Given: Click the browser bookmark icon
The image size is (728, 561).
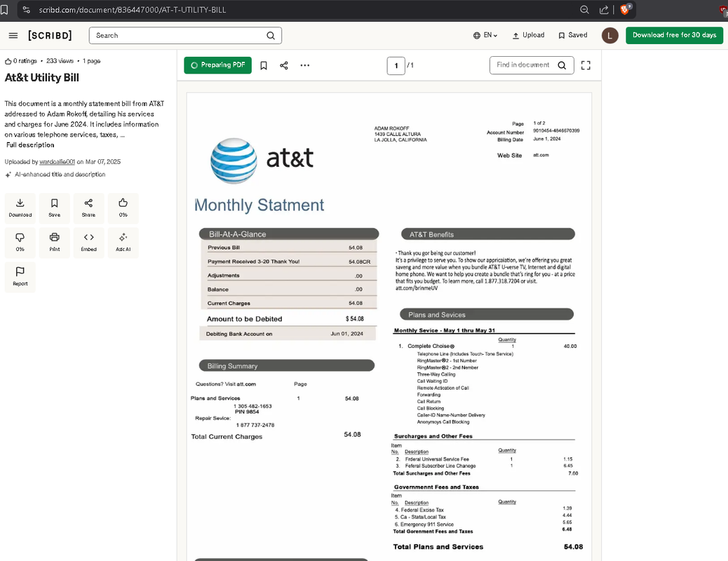Looking at the screenshot, I should [x=4, y=10].
